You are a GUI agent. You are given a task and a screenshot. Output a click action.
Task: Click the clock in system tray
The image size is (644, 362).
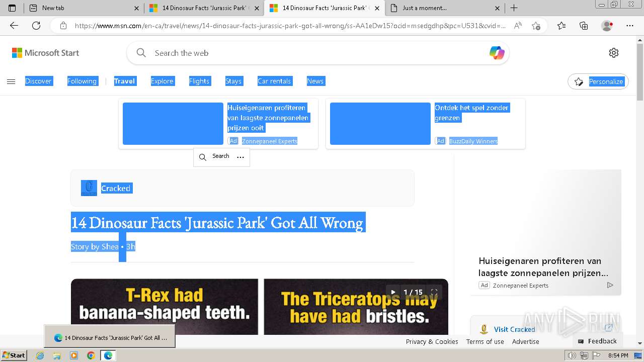(618, 355)
